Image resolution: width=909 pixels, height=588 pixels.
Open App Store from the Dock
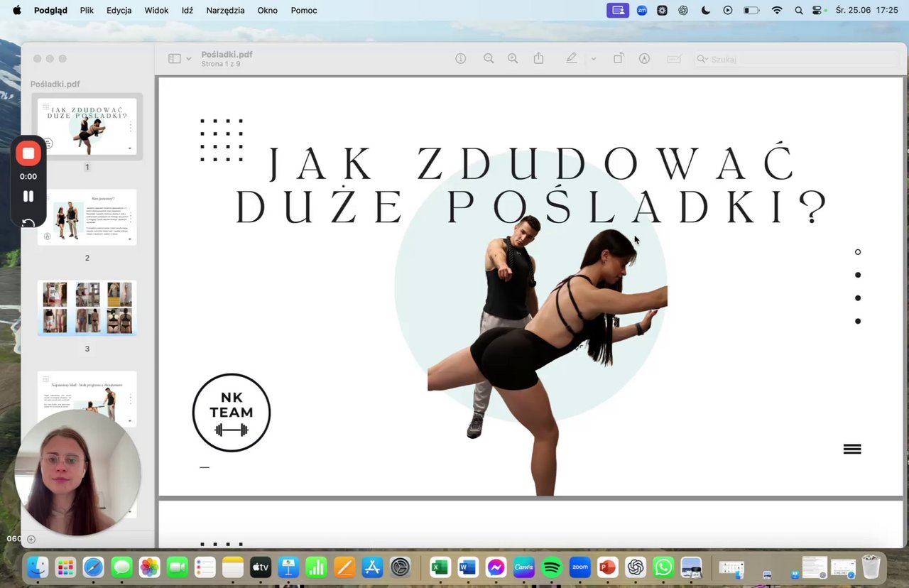click(372, 567)
